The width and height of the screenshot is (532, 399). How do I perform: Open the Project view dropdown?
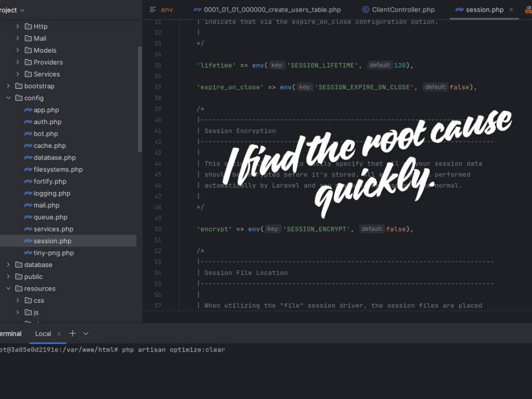[22, 11]
